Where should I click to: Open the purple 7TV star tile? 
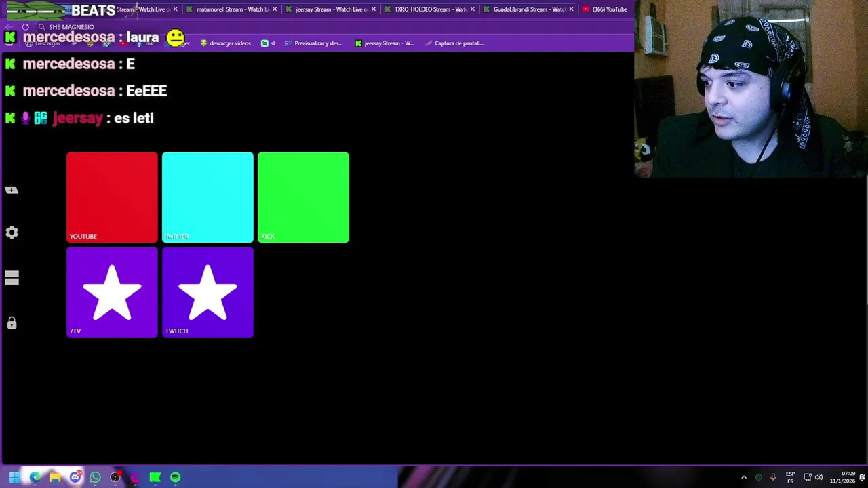[112, 292]
